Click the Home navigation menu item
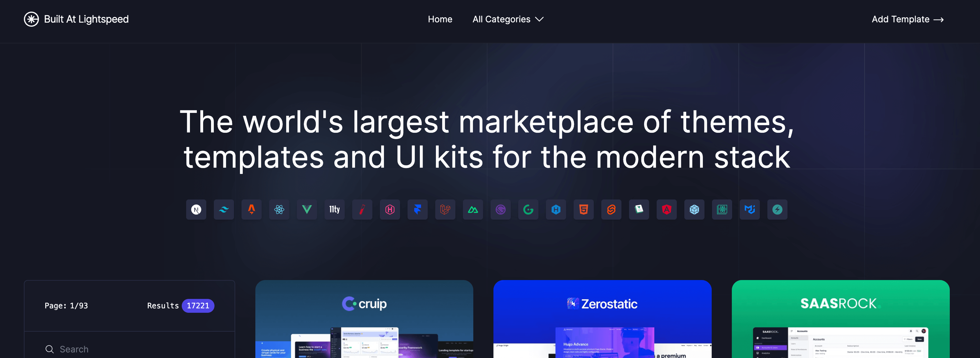This screenshot has height=358, width=980. coord(440,19)
